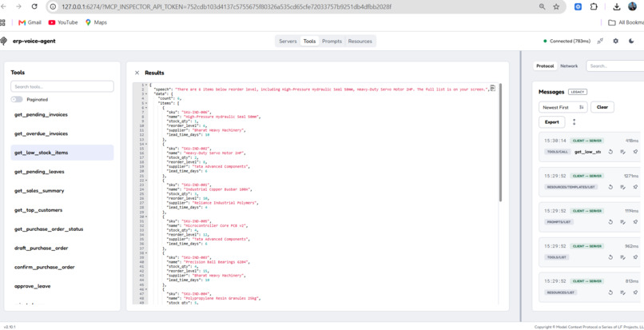Edit the resources/list message

point(622,292)
